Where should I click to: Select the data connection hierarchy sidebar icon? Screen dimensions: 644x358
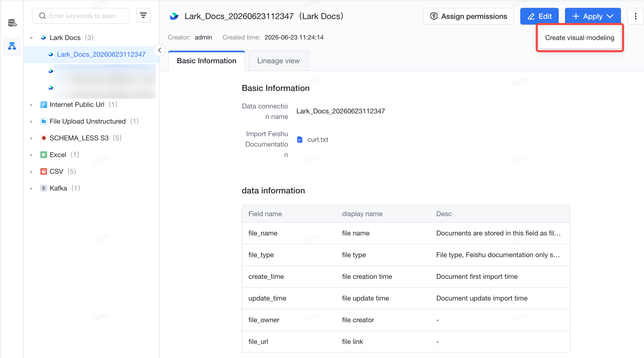(x=12, y=46)
